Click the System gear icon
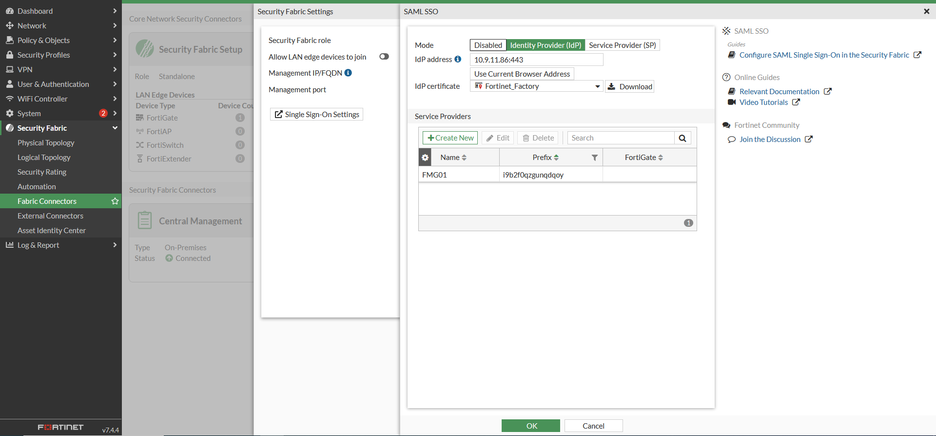The width and height of the screenshot is (936, 436). (10, 113)
